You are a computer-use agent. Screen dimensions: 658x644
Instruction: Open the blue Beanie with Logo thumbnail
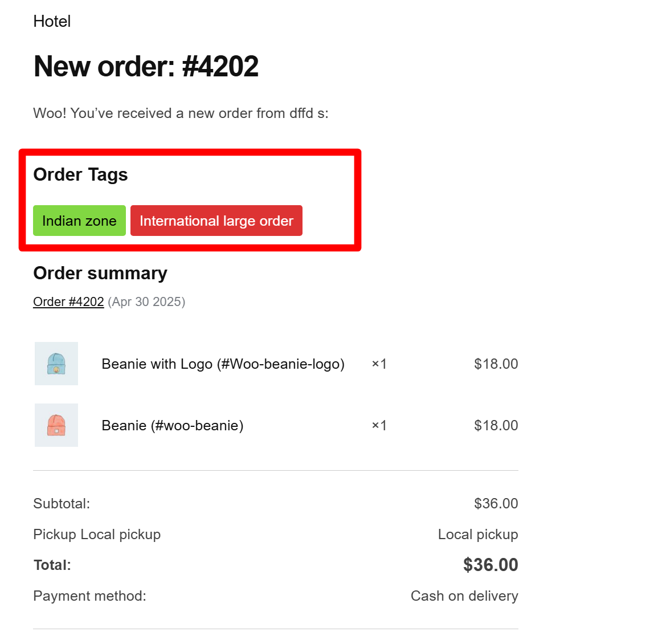coord(56,364)
